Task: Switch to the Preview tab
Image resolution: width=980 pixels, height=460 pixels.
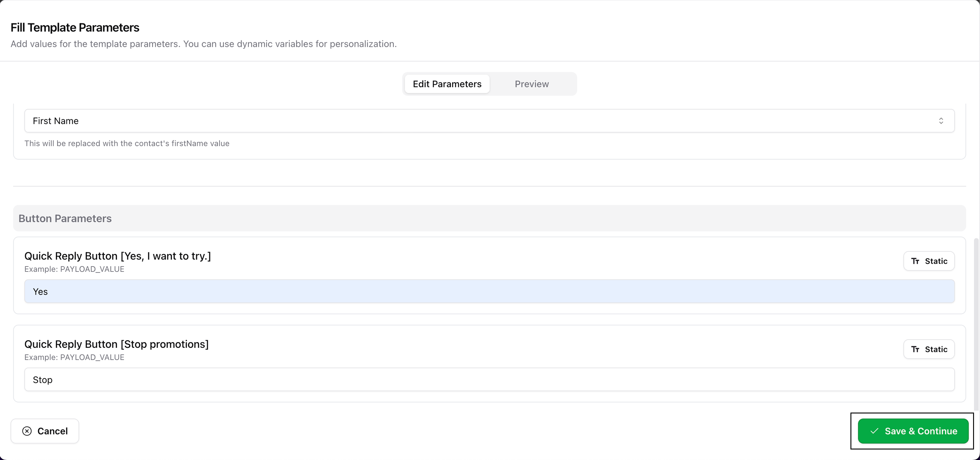Action: click(x=531, y=84)
